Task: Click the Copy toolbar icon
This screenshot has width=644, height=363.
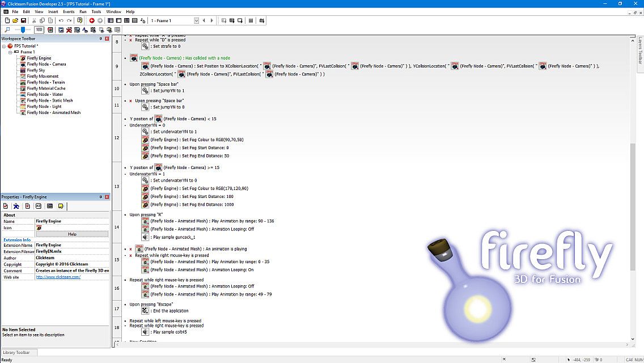Action: coord(43,20)
